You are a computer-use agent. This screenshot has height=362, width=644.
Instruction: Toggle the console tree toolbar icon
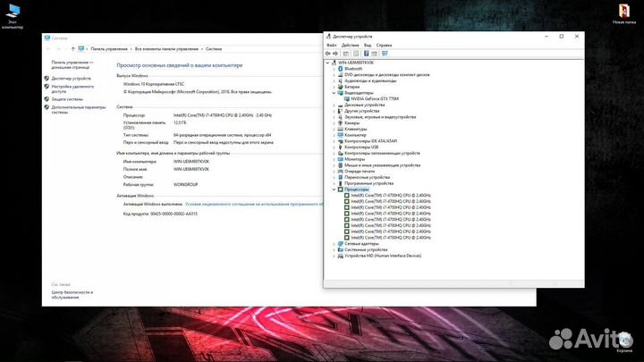pyautogui.click(x=346, y=54)
